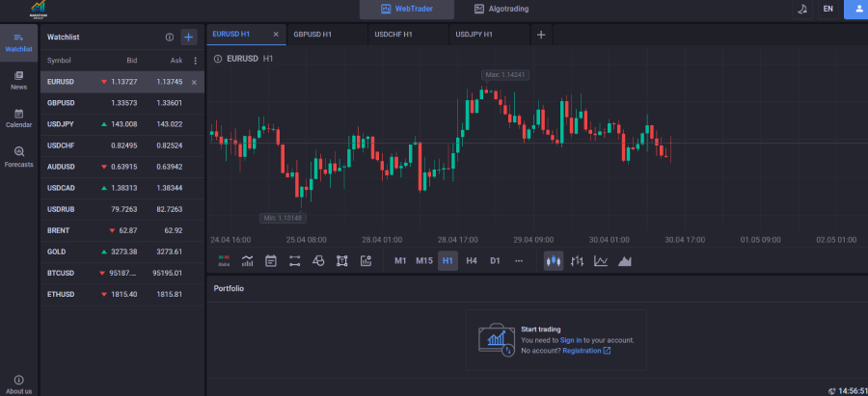Open the economic Calendar section
The image size is (868, 396).
click(x=19, y=119)
